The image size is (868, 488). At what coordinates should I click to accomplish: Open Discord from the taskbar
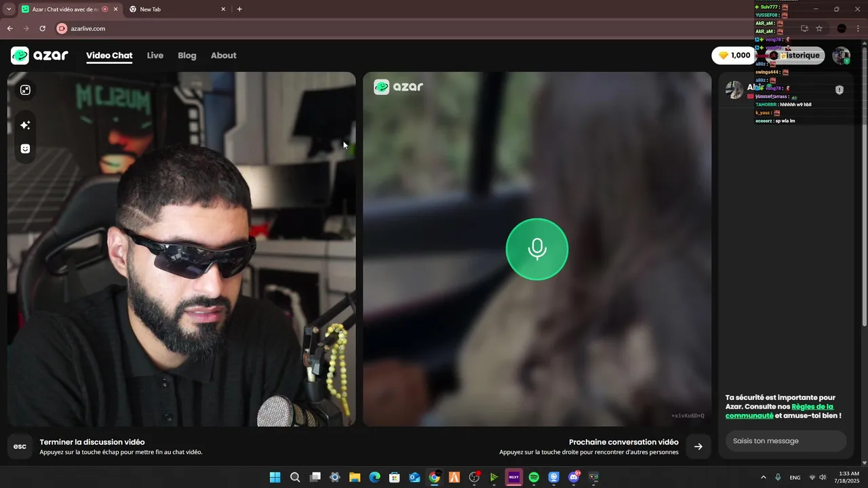pos(574,477)
